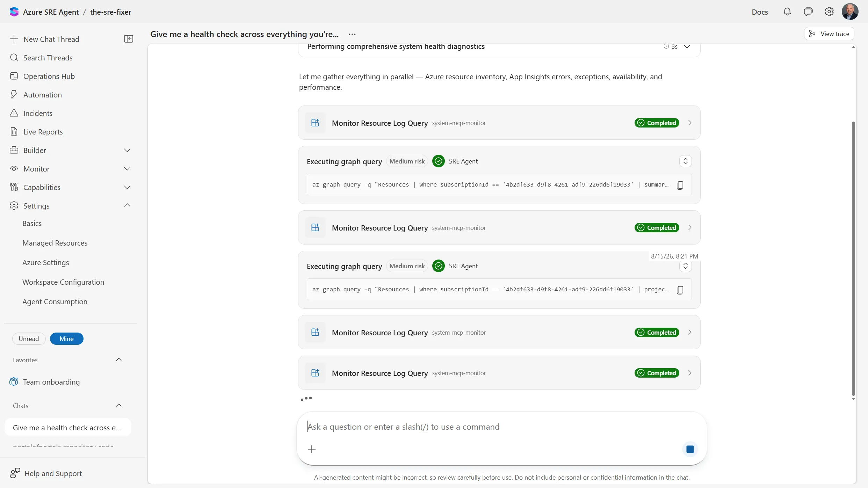Expand the last Monitor Resource Log Query card
The width and height of the screenshot is (868, 488).
click(x=690, y=373)
